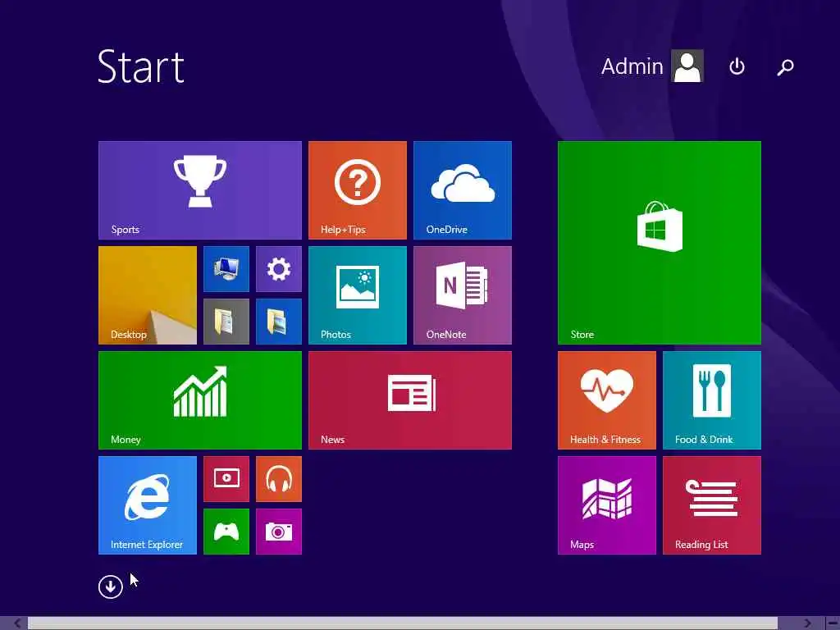Open the Video small tile
The height and width of the screenshot is (630, 840).
[x=226, y=479]
